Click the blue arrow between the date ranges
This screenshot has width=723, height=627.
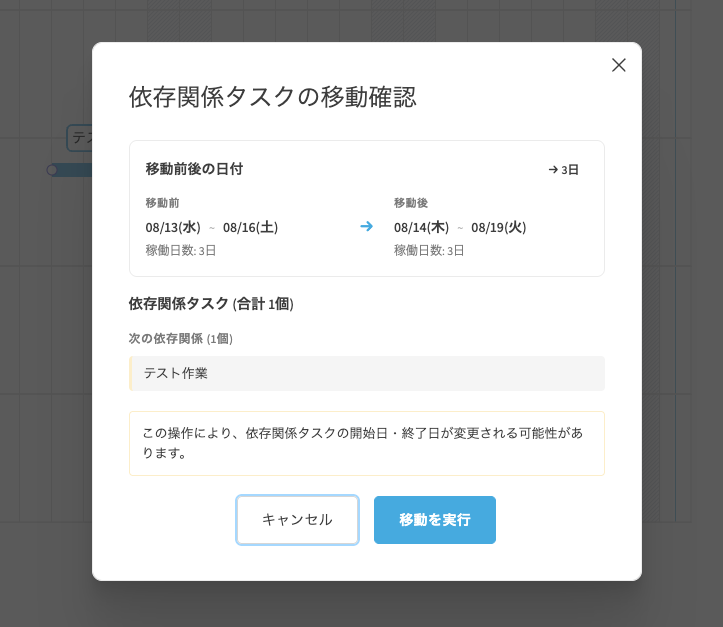tap(366, 226)
